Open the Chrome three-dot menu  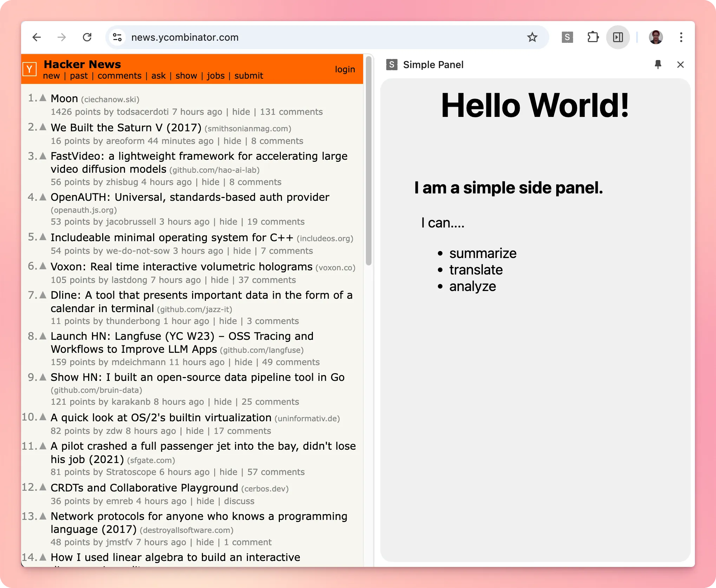(681, 37)
